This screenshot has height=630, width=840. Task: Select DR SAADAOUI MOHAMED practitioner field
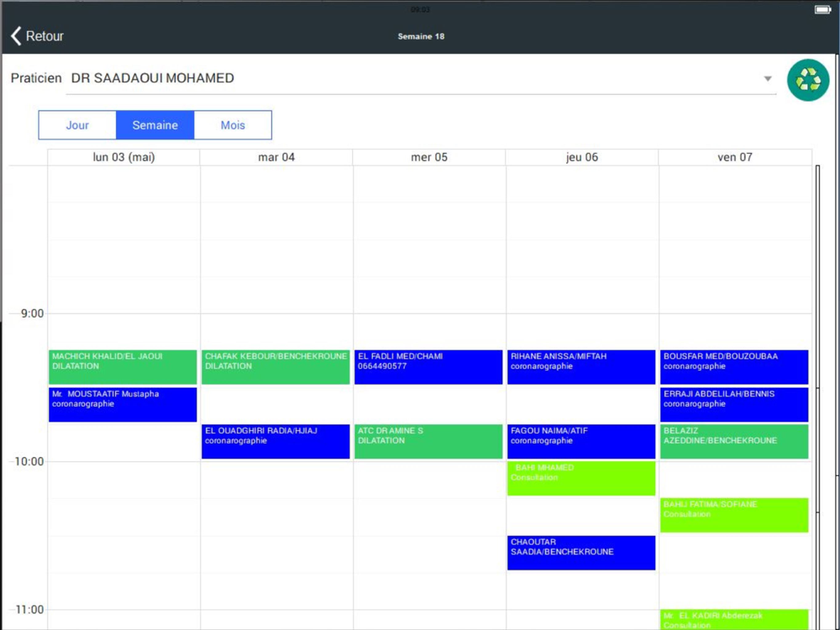421,78
